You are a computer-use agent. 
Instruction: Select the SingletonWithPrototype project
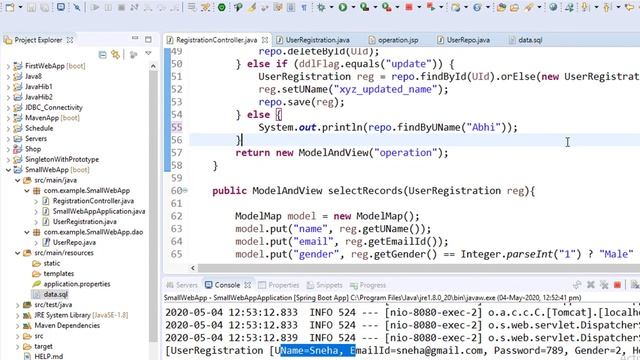62,160
